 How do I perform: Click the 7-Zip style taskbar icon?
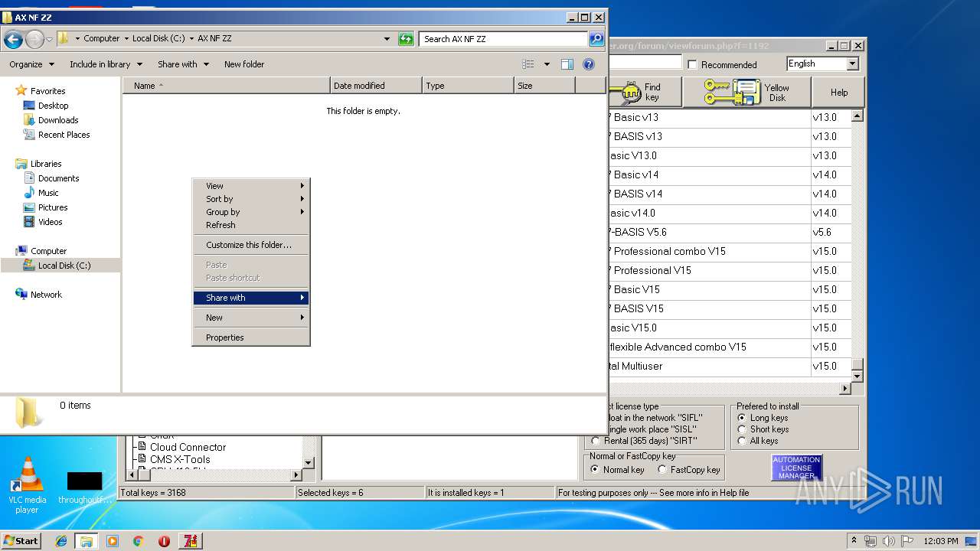click(x=191, y=541)
